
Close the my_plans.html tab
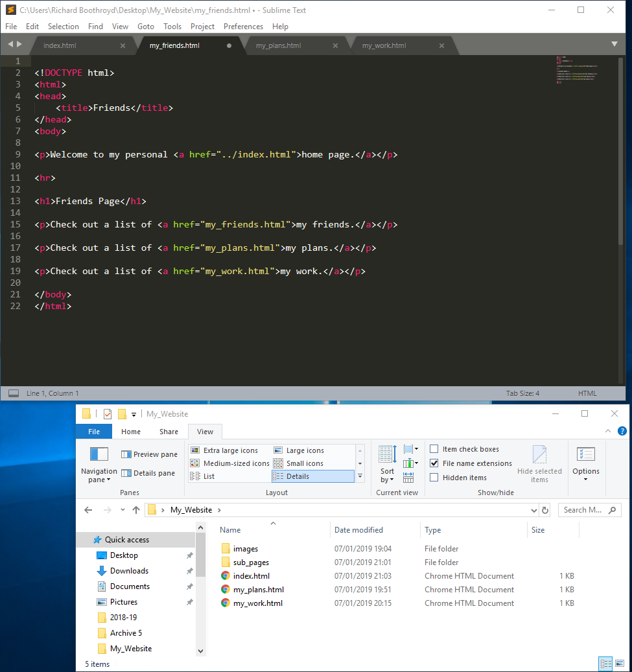point(335,45)
